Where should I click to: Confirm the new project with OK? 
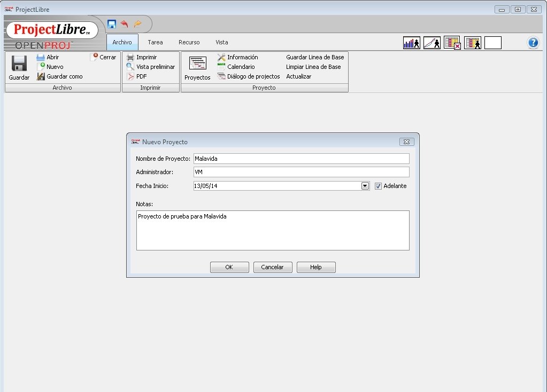click(229, 267)
